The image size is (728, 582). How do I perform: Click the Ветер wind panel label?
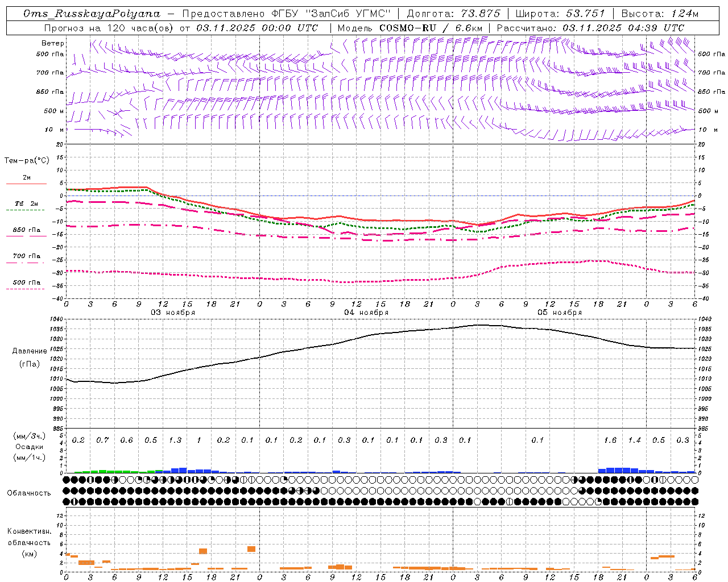[53, 43]
